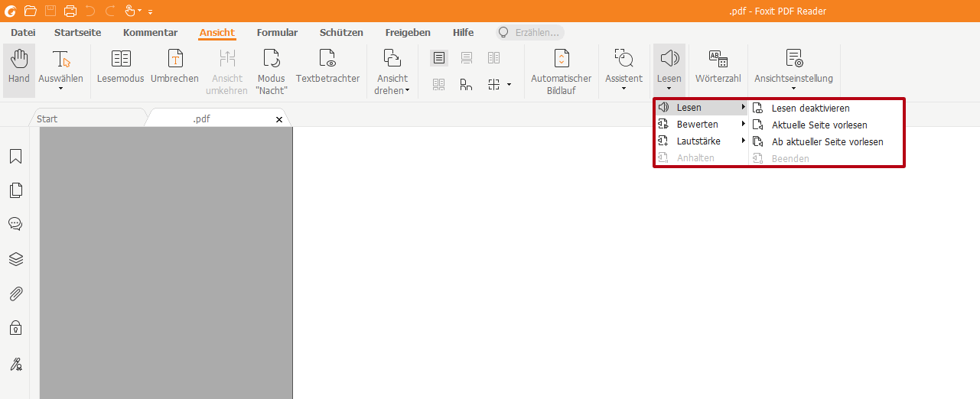The image size is (980, 399).
Task: Toggle the cover page layout icon
Action: [467, 84]
